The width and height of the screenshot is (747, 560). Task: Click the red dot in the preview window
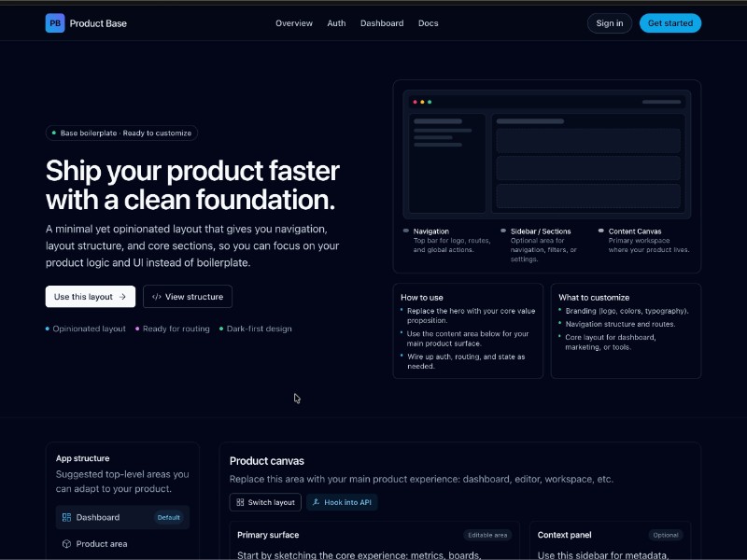[414, 102]
